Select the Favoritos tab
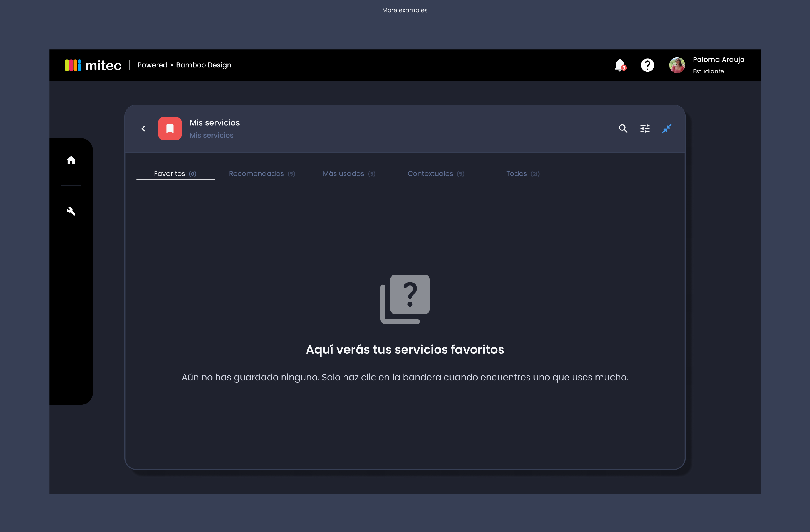 coord(175,173)
